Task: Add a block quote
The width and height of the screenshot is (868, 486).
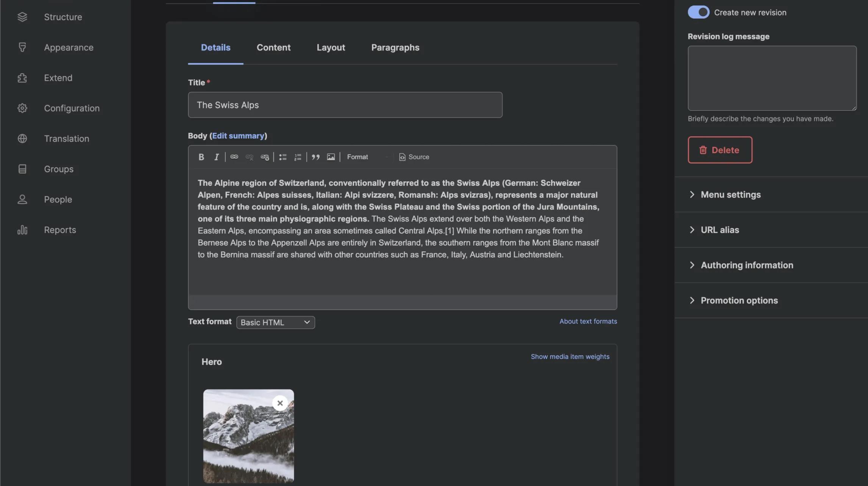Action: point(315,157)
